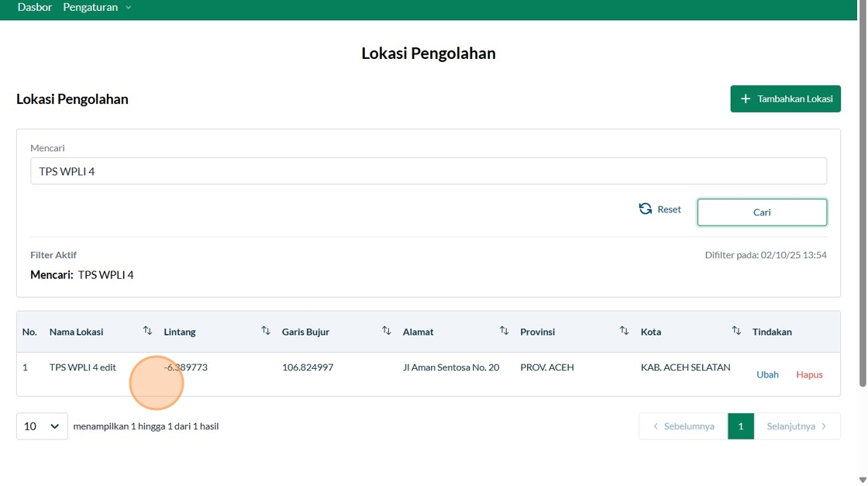
Task: Select the Jl Aman Sentosa No. 20 address
Action: [451, 367]
